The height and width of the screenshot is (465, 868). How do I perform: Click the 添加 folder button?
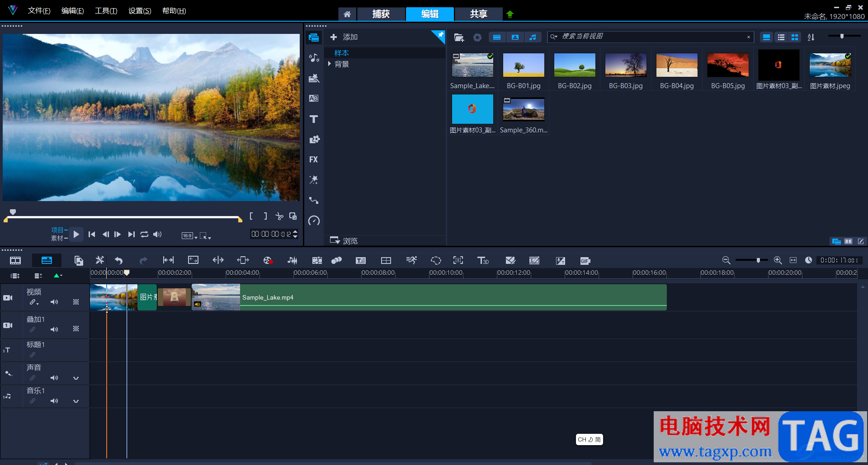point(344,37)
